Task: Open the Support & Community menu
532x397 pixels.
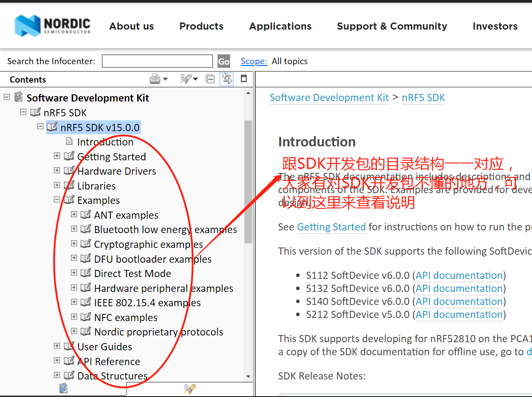Action: pyautogui.click(x=392, y=26)
